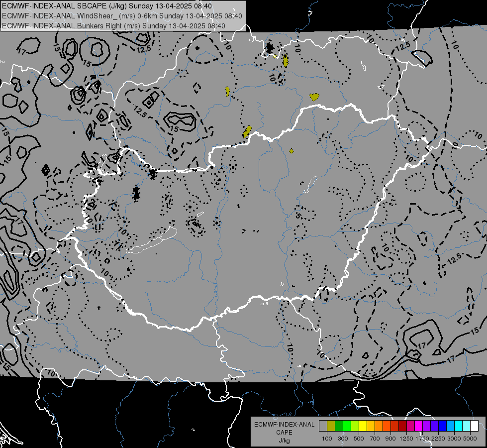Click the pink-magenta swatch after 1250
This screenshot has height=448, width=487.
click(x=410, y=426)
